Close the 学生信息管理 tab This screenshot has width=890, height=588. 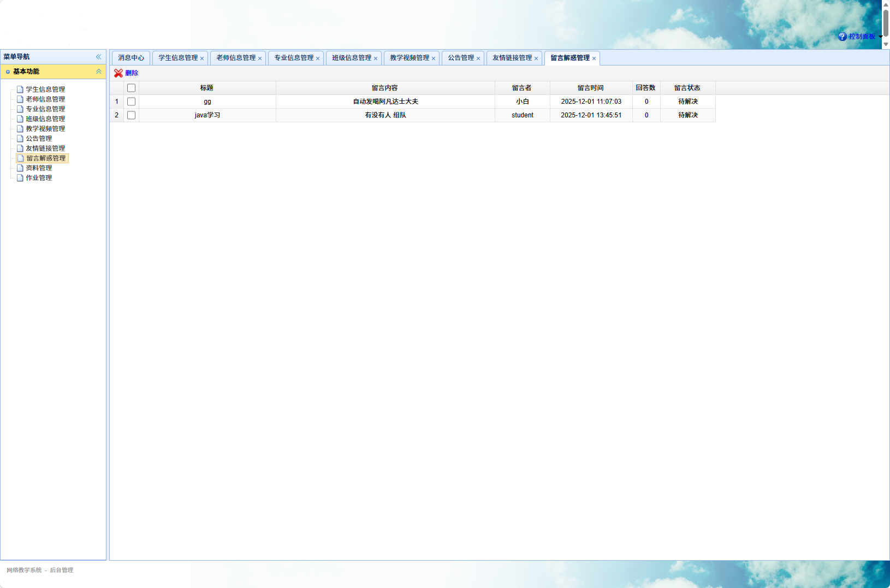pyautogui.click(x=202, y=58)
